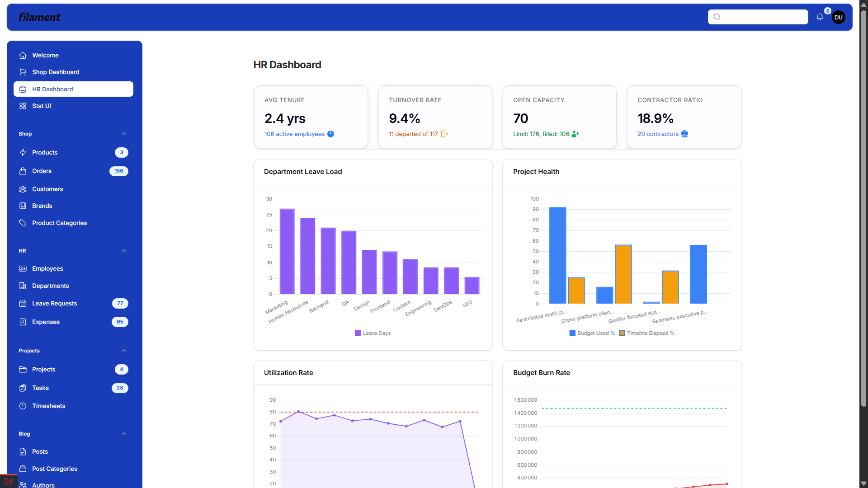Toggle Timeline Elapsed % legend series
Viewport: 868px width, 488px height.
coord(646,333)
